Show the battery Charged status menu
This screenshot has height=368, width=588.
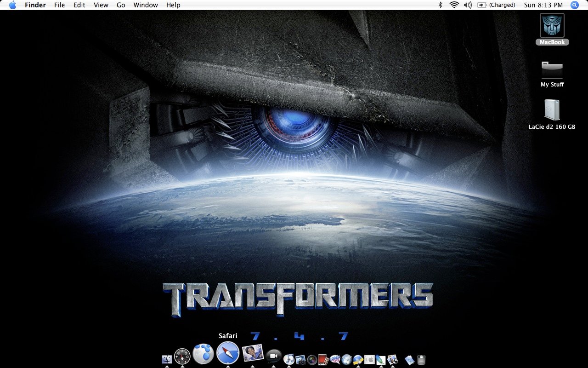pyautogui.click(x=497, y=5)
